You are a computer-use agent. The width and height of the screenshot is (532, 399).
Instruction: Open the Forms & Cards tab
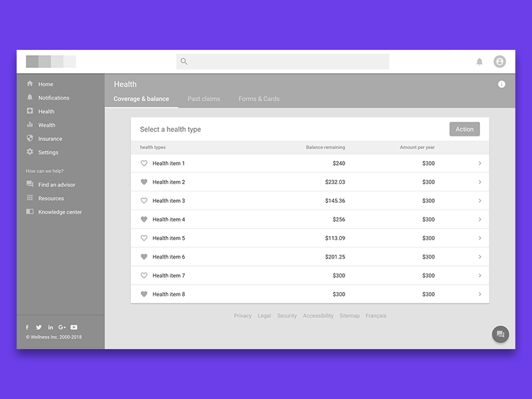[259, 98]
